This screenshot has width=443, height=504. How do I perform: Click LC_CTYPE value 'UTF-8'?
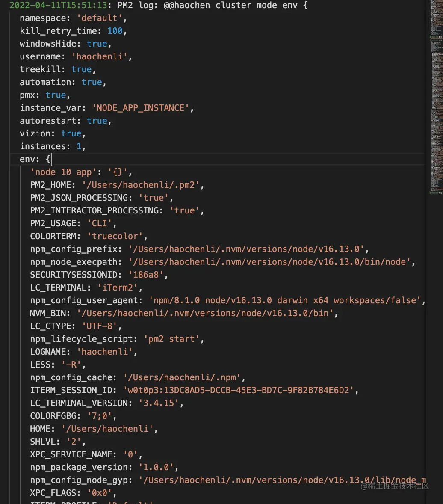click(99, 326)
